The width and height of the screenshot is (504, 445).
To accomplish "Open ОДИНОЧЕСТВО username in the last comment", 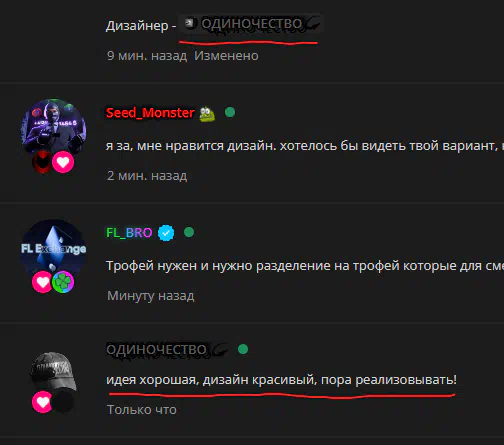I will 156,350.
